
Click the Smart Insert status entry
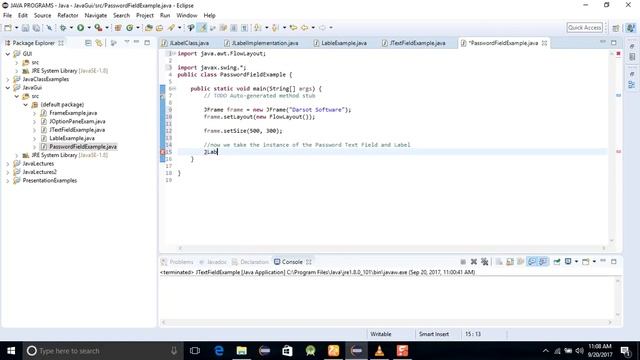click(x=433, y=334)
